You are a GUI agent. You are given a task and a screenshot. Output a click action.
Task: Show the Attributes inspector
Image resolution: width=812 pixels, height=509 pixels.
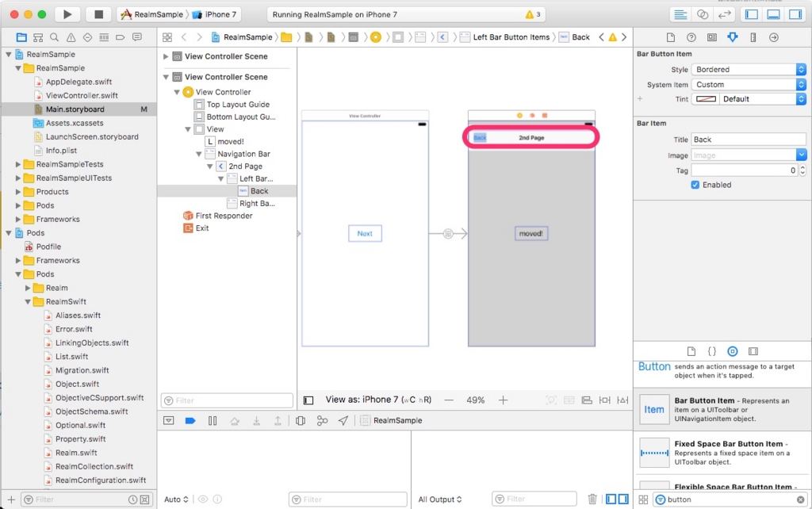point(732,37)
